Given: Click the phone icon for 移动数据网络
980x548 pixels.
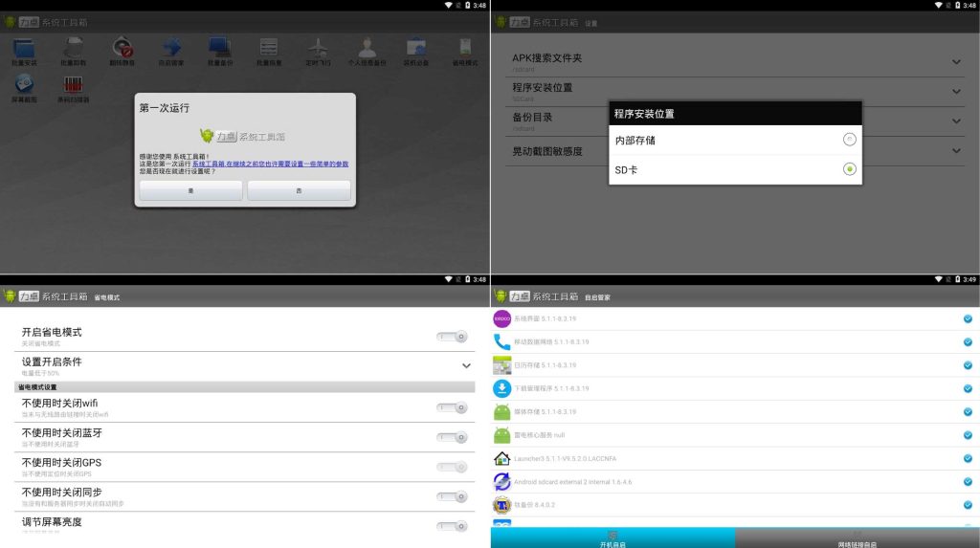Looking at the screenshot, I should 501,341.
